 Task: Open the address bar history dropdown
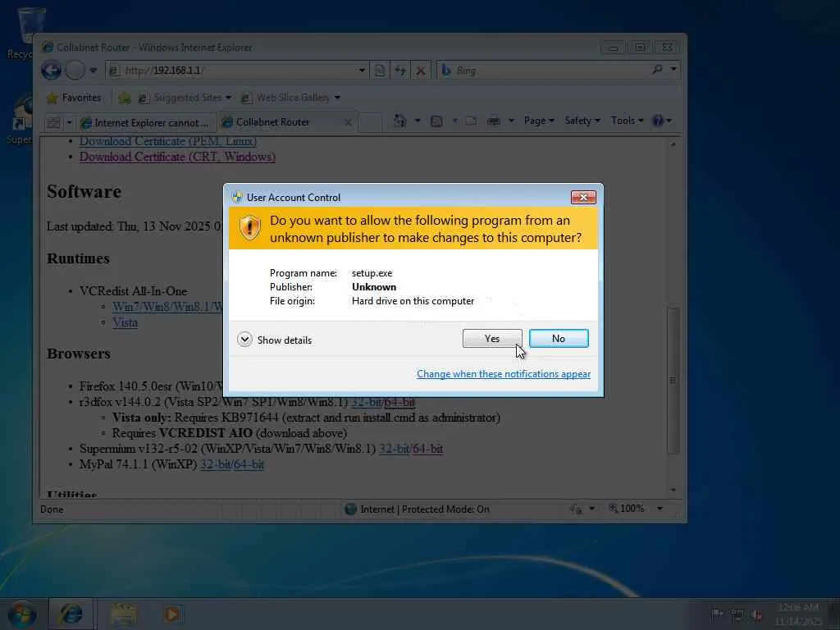point(362,71)
